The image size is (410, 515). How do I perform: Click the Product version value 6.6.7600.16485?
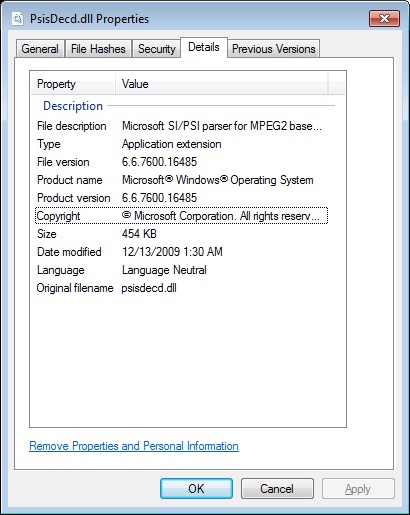click(159, 198)
